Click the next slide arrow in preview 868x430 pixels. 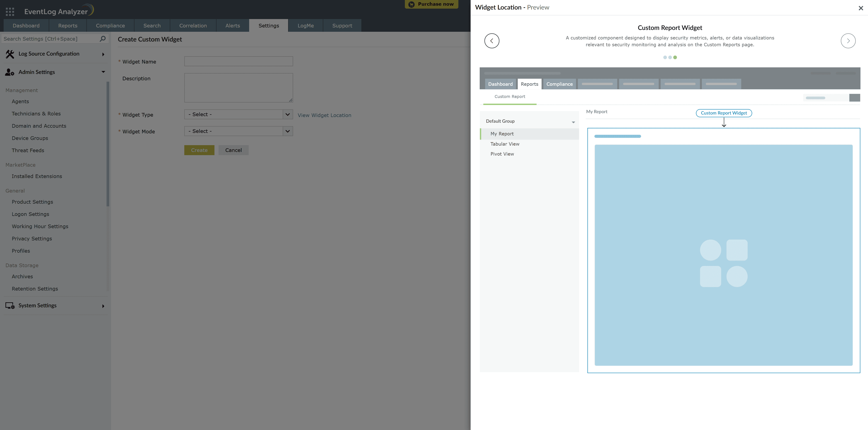tap(848, 41)
